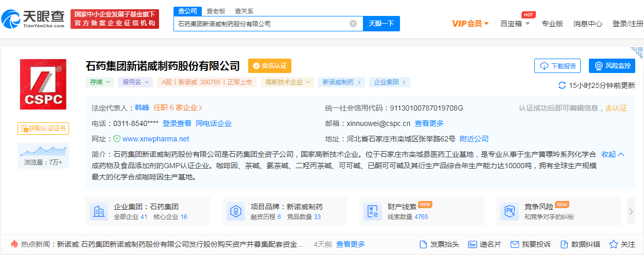
Task: Open www.xnwpharma.net website link
Action: (x=155, y=139)
